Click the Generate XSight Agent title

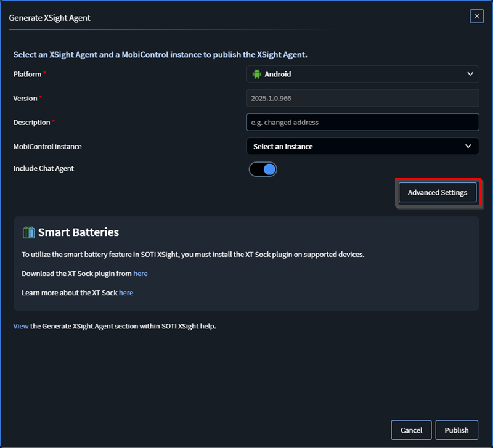click(x=50, y=18)
